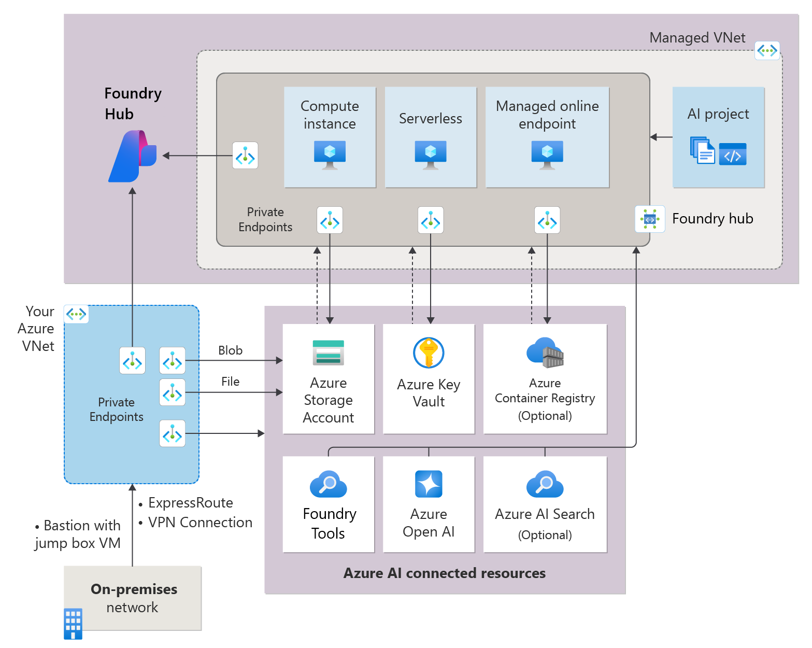Click the Azure Open AI label
This screenshot has width=812, height=648.
[429, 523]
